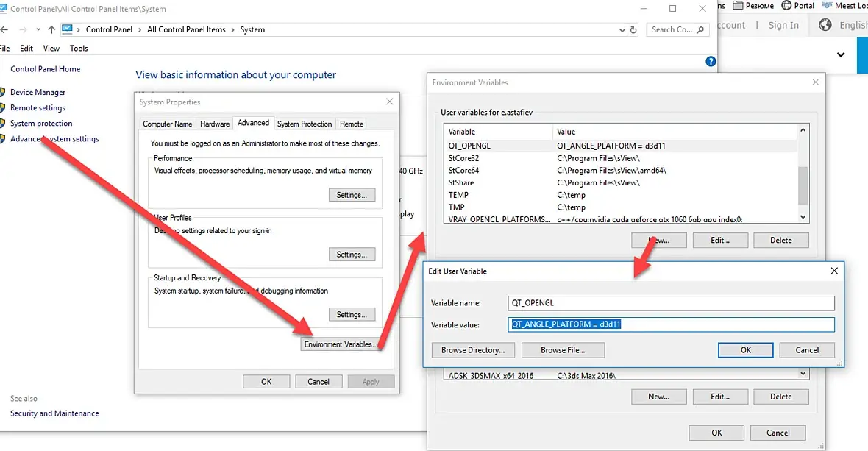
Task: Close the System Properties dialog
Action: (x=390, y=102)
